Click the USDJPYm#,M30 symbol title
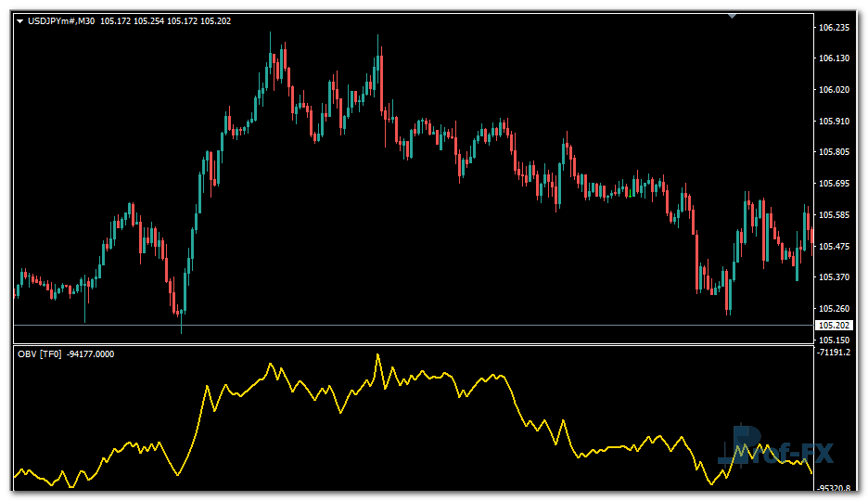The height and width of the screenshot is (501, 868). coord(62,20)
